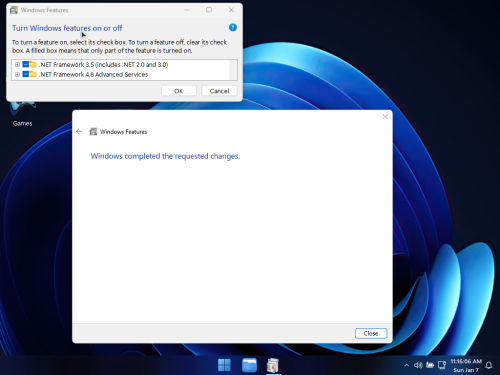This screenshot has width=500, height=375.
Task: Click the battery tray icon
Action: tap(430, 365)
